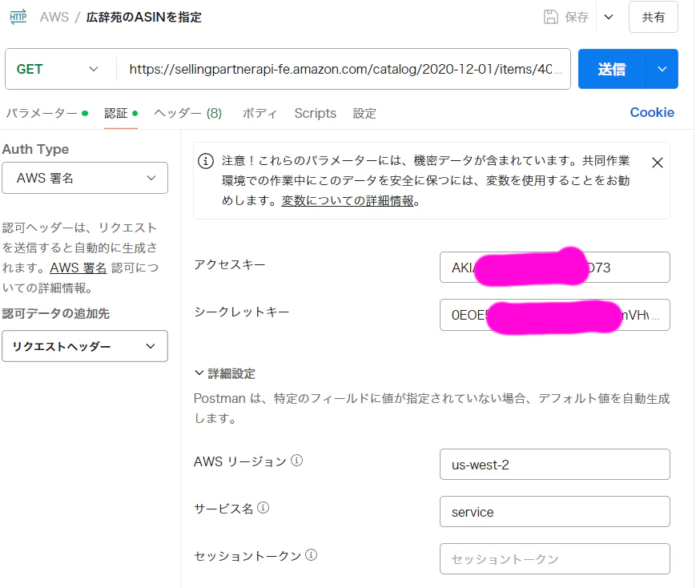700x588 pixels.
Task: Open the Cookie link
Action: pyautogui.click(x=652, y=112)
